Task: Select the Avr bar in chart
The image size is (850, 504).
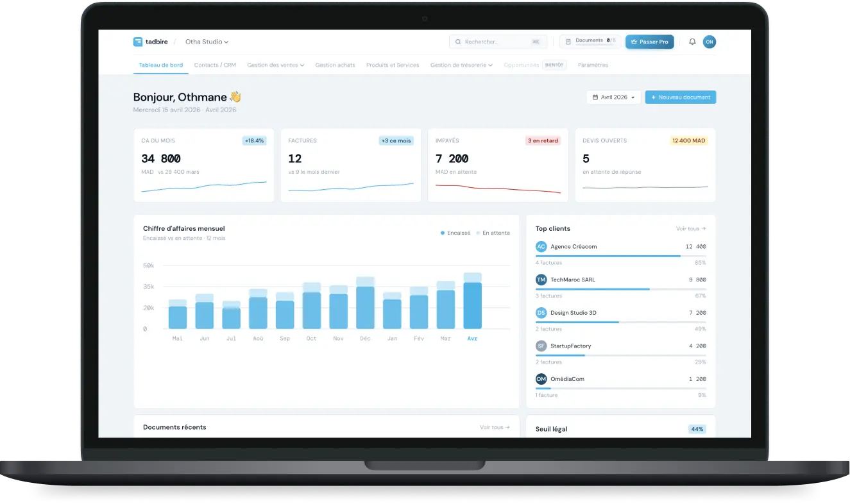Action: (473, 301)
